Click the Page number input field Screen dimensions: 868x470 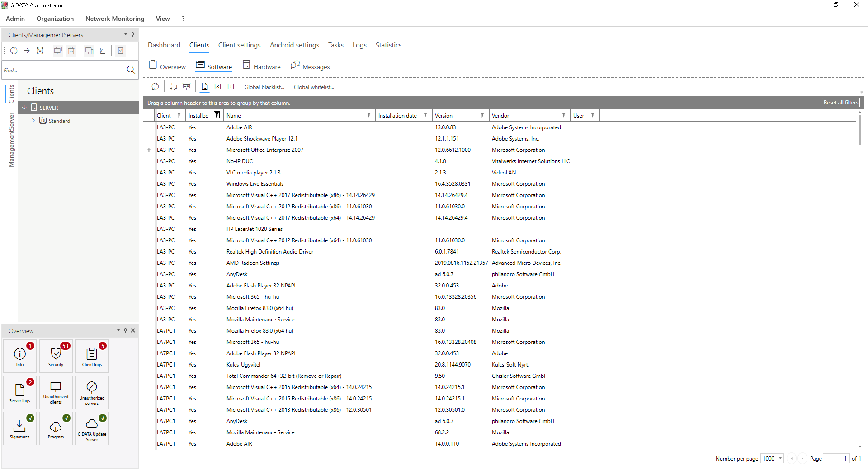pos(836,458)
